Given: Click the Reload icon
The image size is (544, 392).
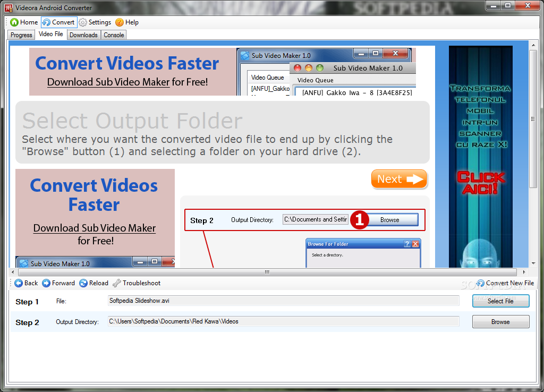Looking at the screenshot, I should pyautogui.click(x=83, y=283).
